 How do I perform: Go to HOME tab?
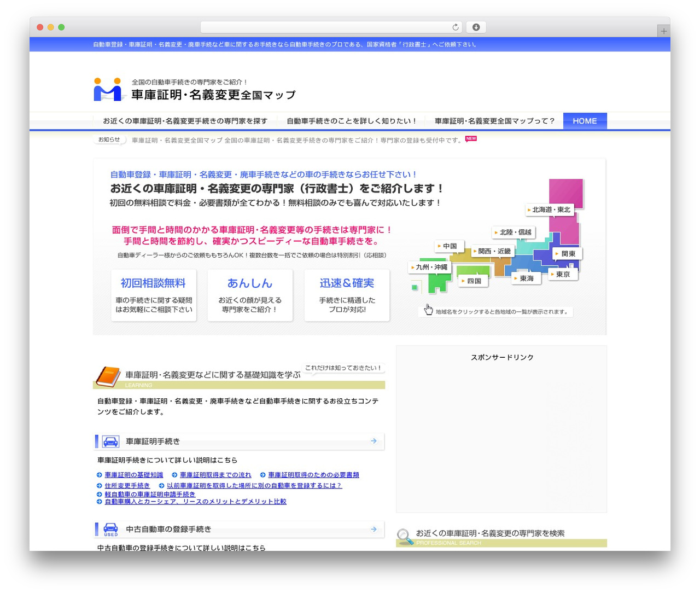coord(585,121)
